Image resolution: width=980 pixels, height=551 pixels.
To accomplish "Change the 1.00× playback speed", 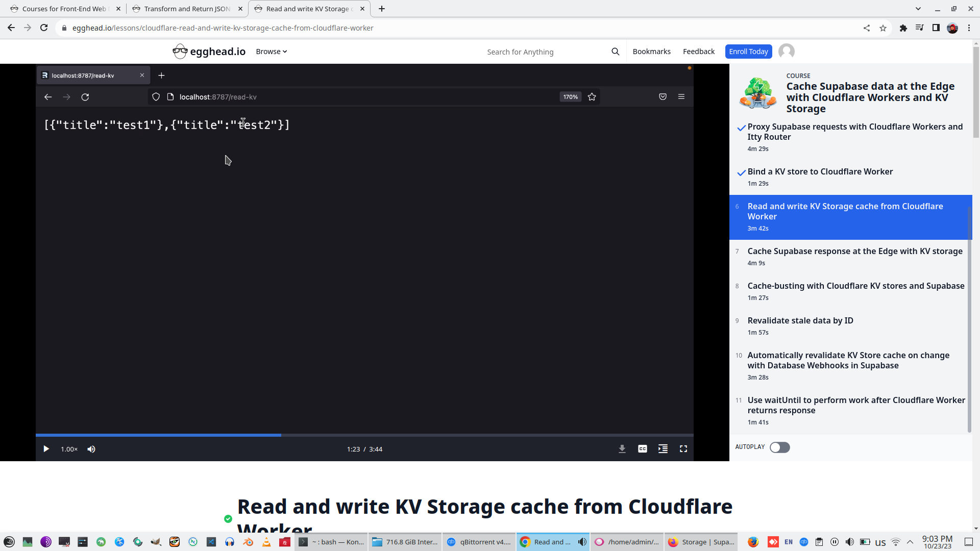I will [x=69, y=449].
